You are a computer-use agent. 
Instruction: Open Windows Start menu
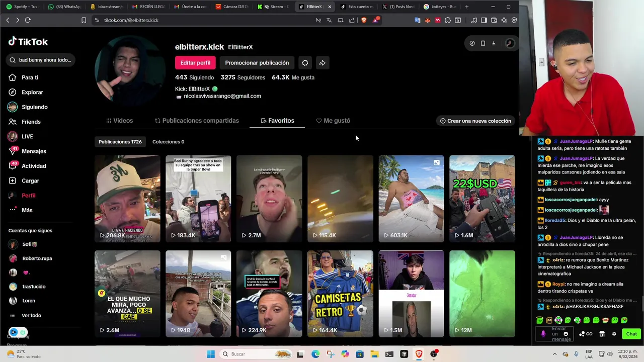click(x=211, y=354)
